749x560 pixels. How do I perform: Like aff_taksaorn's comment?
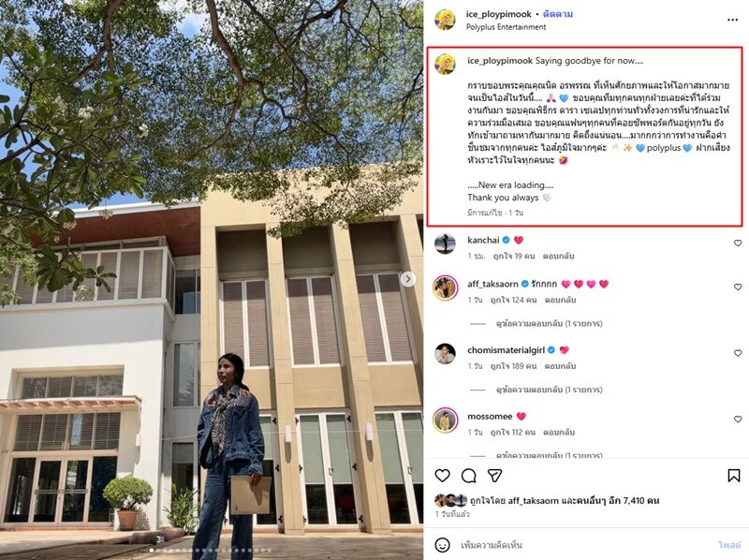738,287
